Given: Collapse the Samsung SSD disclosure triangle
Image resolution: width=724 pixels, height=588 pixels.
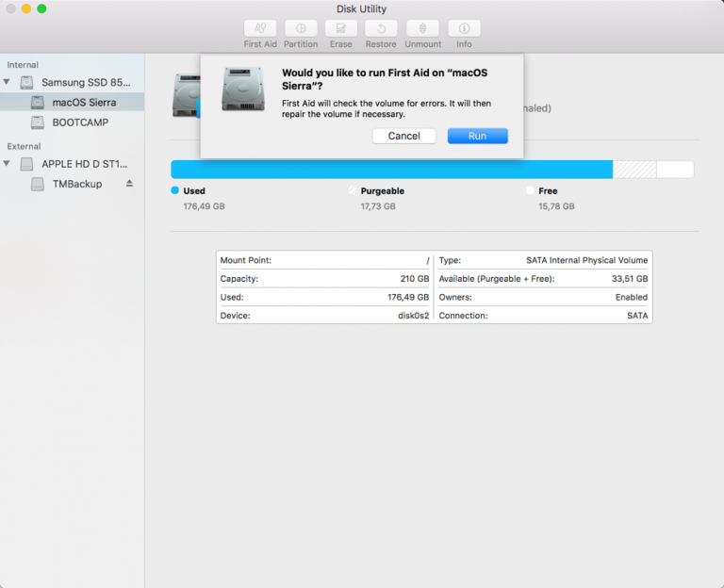Looking at the screenshot, I should tap(7, 82).
